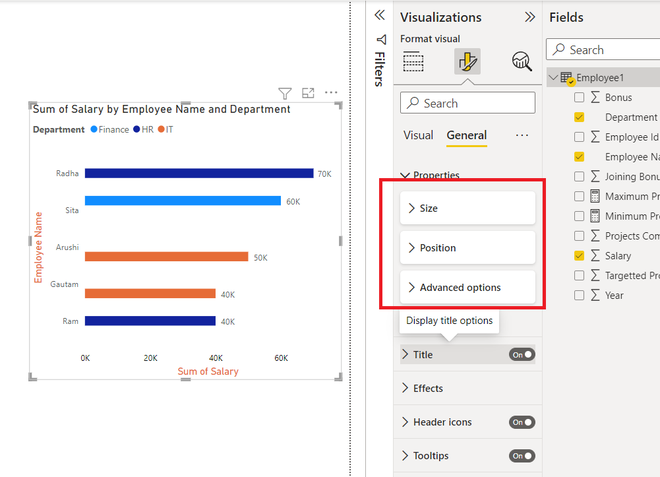The height and width of the screenshot is (477, 660).
Task: Collapse Visualizations pane with double arrow
Action: point(530,17)
